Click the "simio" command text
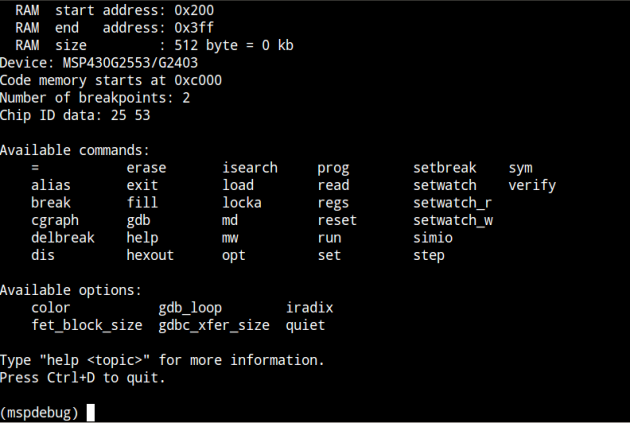Screen dimensions: 630x423 click(433, 238)
